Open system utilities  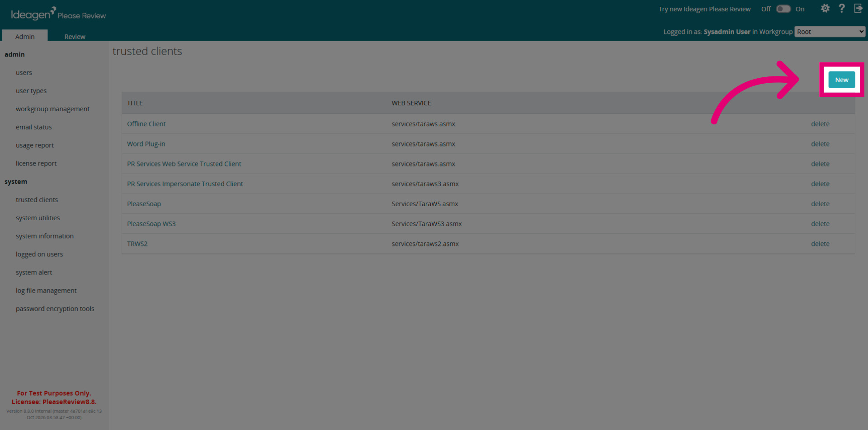coord(38,217)
